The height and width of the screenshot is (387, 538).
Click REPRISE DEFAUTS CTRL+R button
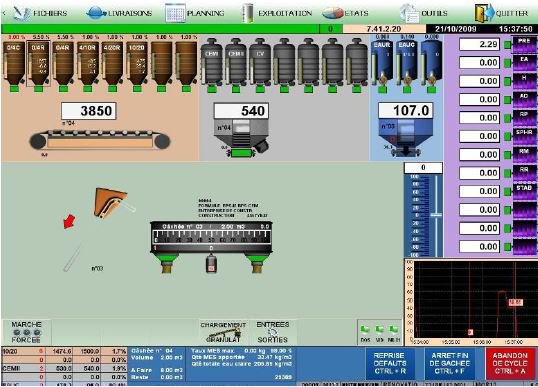pyautogui.click(x=390, y=363)
